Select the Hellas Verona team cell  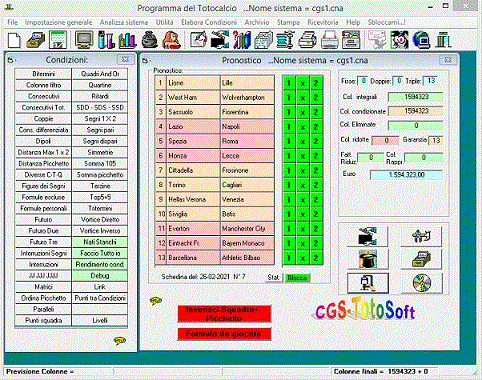point(193,200)
